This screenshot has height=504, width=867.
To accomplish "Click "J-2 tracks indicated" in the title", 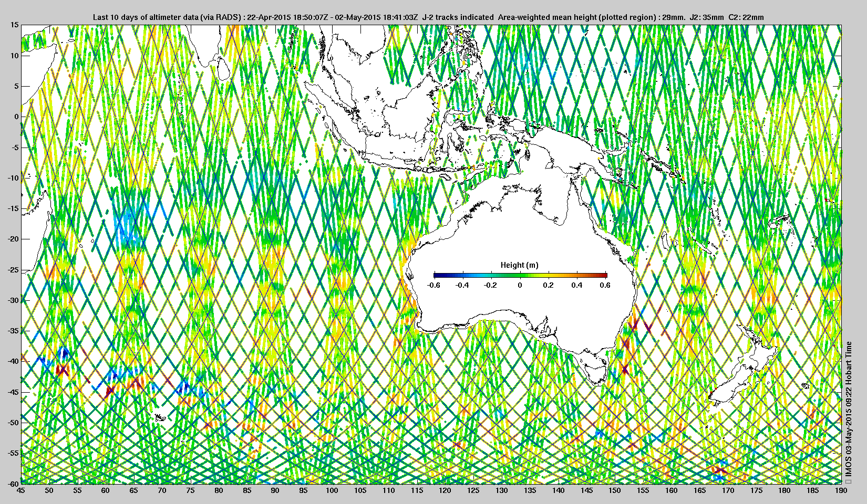I will tap(458, 17).
